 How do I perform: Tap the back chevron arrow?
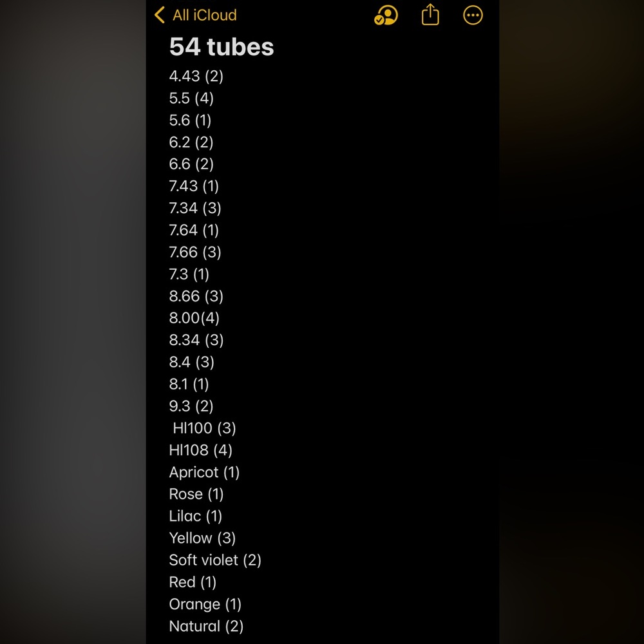point(160,15)
